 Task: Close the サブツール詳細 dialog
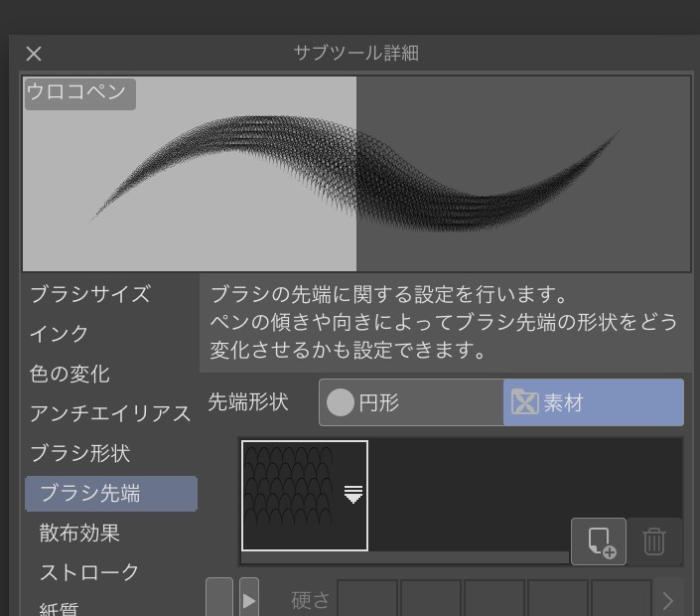point(34,54)
